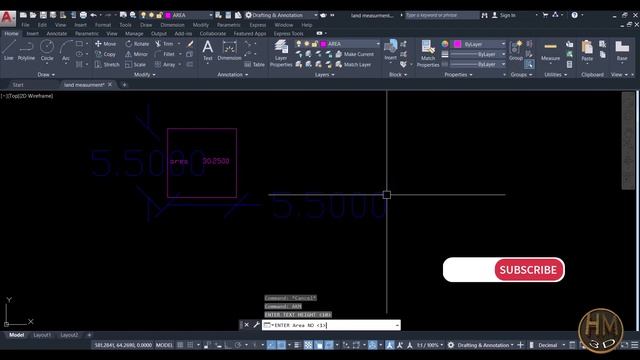Select the Text annotation tool
Image resolution: width=640 pixels, height=360 pixels.
[x=208, y=50]
